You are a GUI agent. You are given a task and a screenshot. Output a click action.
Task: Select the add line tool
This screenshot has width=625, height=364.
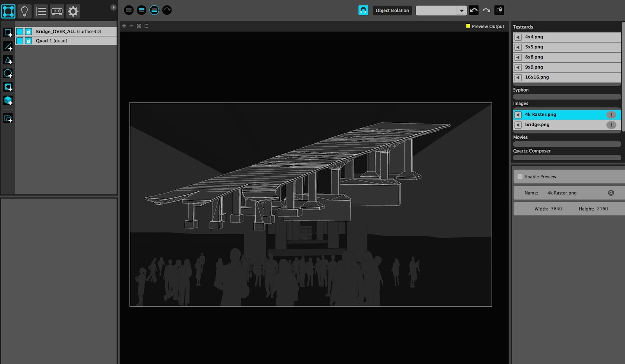pyautogui.click(x=8, y=47)
